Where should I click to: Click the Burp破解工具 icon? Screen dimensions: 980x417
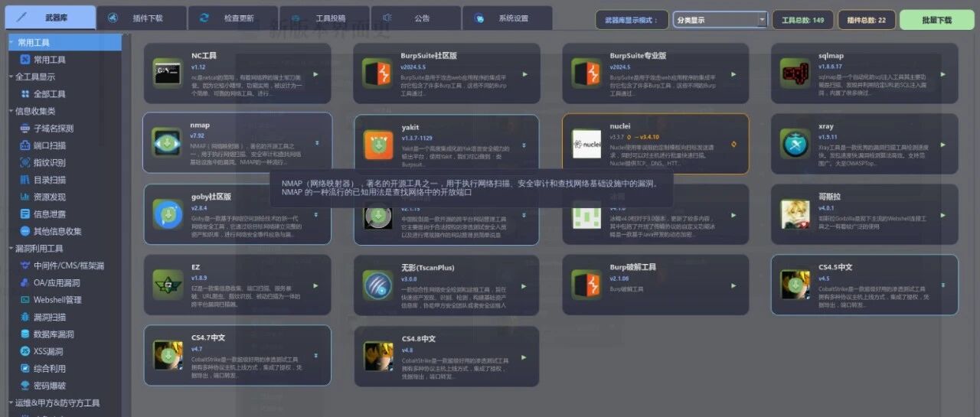(586, 285)
